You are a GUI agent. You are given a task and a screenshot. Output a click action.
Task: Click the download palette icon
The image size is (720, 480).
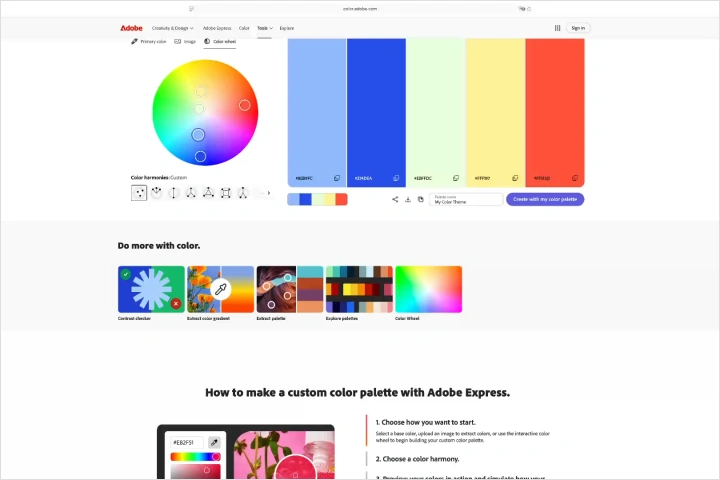[x=408, y=199]
